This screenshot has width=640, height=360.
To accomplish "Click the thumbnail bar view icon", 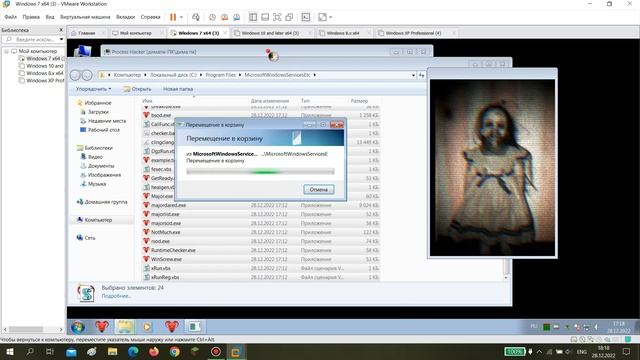I will point(265,17).
